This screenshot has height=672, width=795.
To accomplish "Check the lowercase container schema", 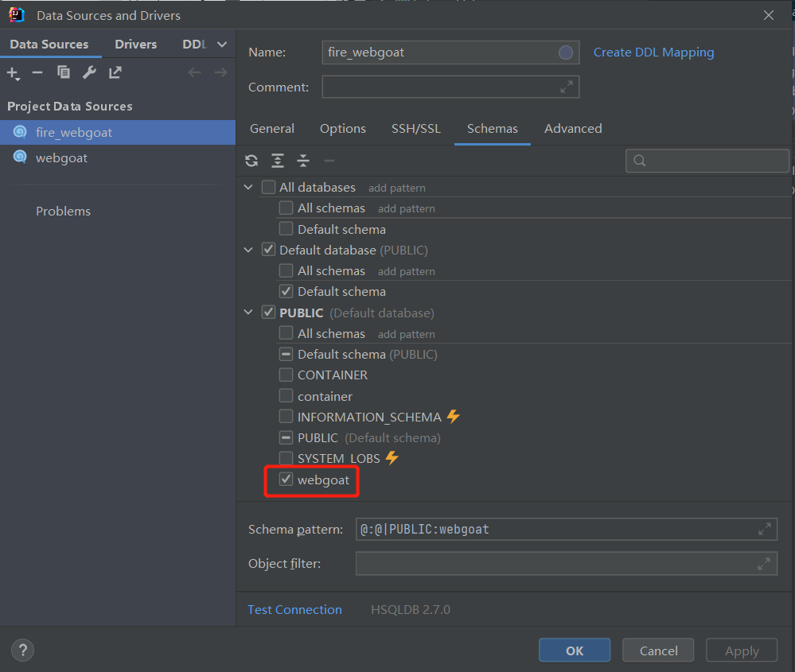I will (x=286, y=395).
